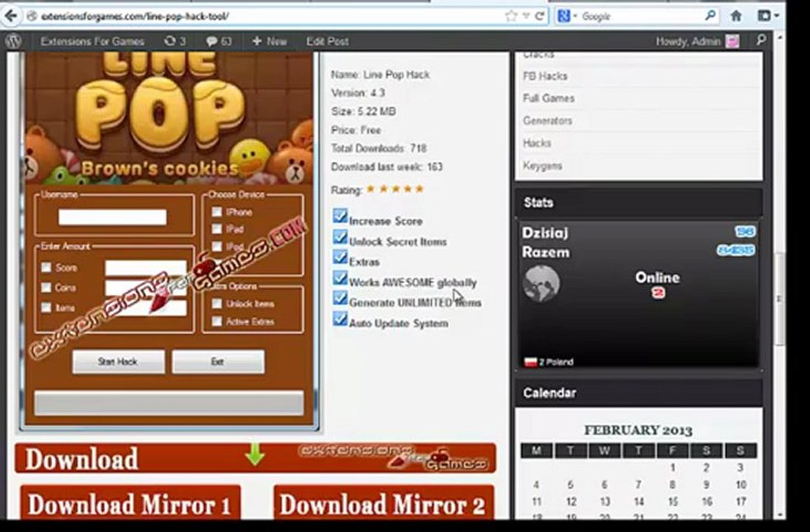Click the browser back arrow button
This screenshot has height=532, width=810.
point(10,16)
